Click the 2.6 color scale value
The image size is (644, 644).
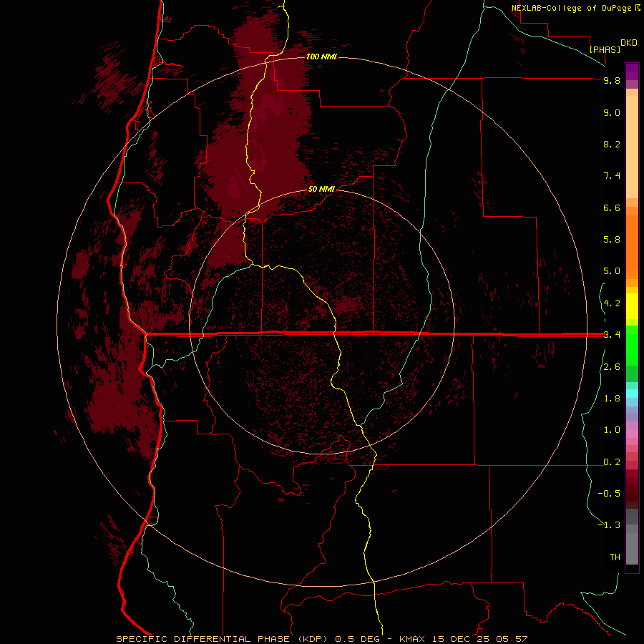pos(612,367)
